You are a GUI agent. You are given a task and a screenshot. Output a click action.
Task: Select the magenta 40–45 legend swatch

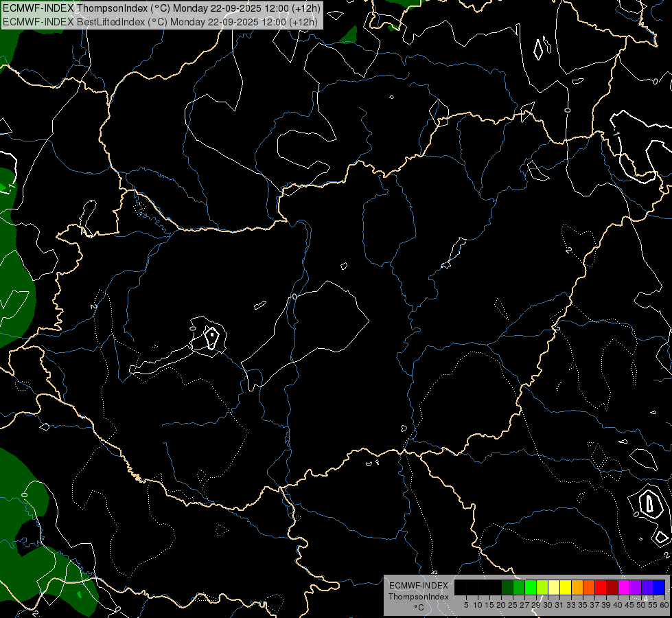pos(623,587)
